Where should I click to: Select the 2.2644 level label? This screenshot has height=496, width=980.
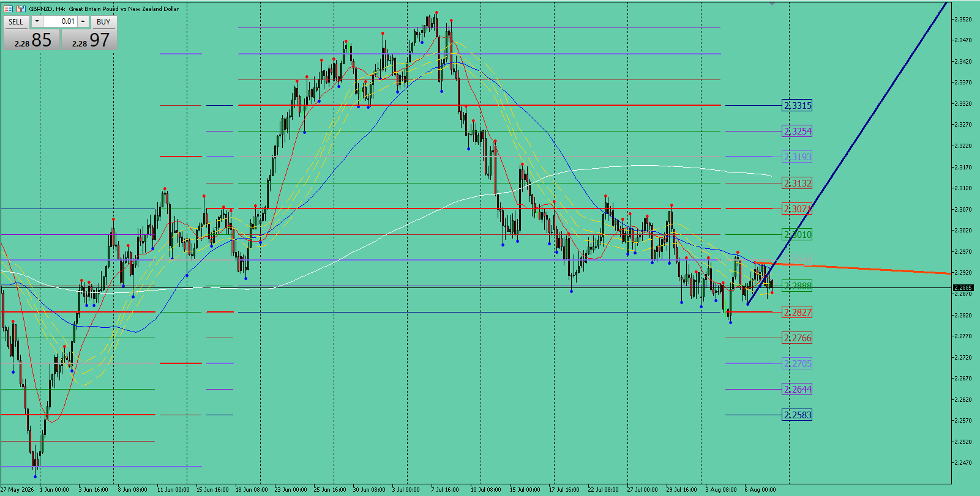click(798, 389)
